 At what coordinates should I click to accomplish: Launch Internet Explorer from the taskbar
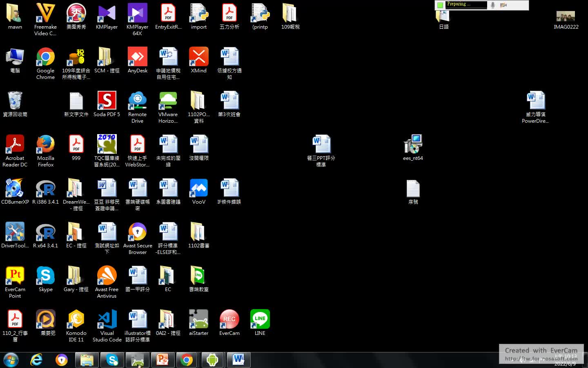click(36, 360)
